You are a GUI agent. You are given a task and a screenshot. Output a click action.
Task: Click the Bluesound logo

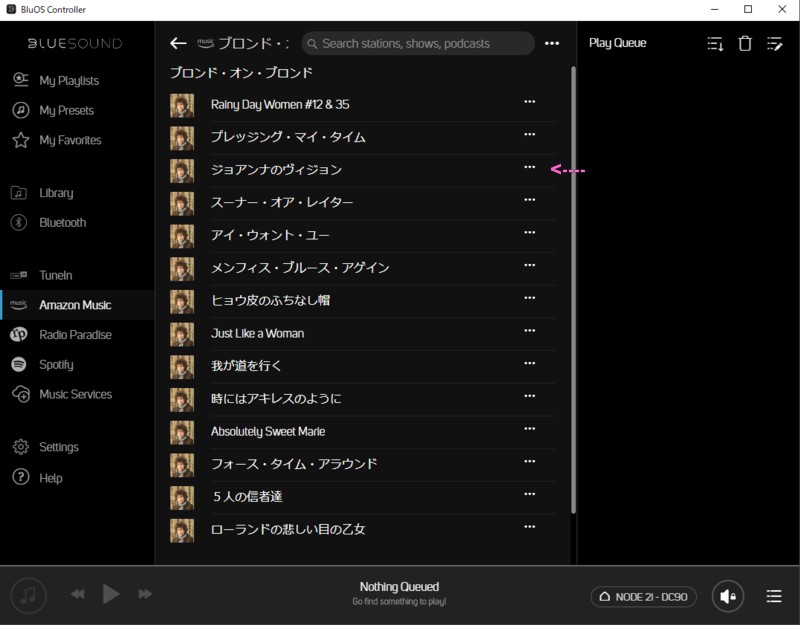[x=75, y=43]
